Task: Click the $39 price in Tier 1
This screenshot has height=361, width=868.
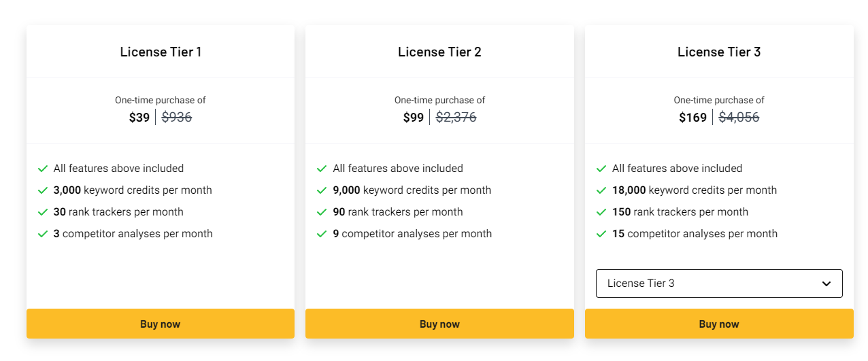Action: tap(139, 118)
